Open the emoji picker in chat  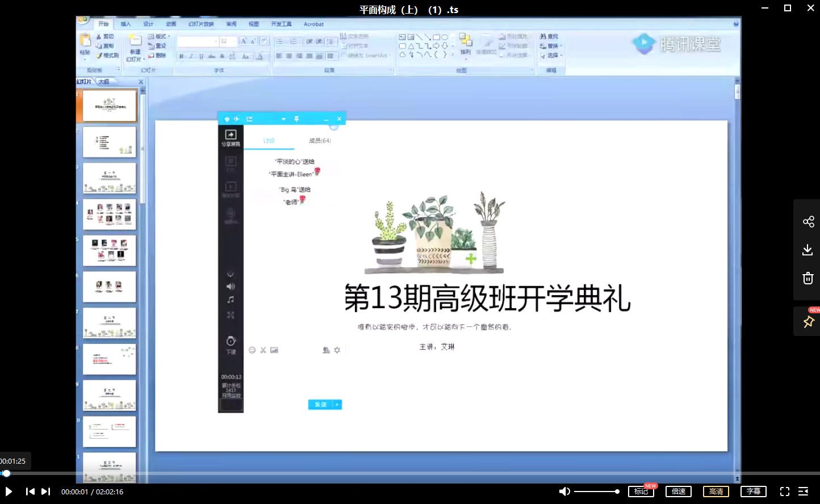coord(252,350)
